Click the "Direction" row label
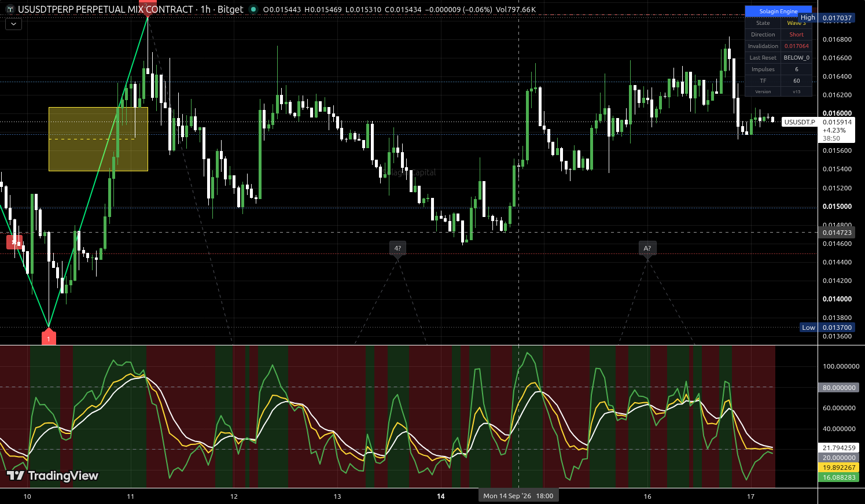The height and width of the screenshot is (504, 865). pyautogui.click(x=763, y=35)
